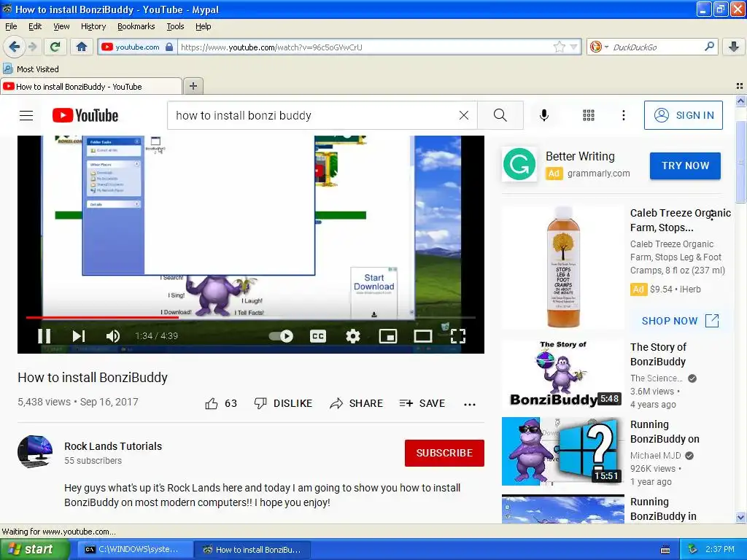Go back with the browser back arrow
Viewport: 747px width, 560px height.
pos(15,47)
